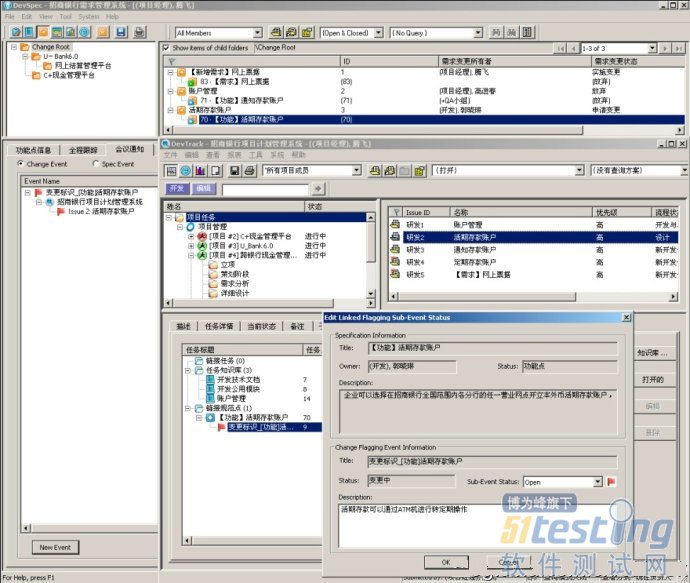Click the issue icon in the 研发4 row
The image size is (690, 583).
(x=395, y=262)
